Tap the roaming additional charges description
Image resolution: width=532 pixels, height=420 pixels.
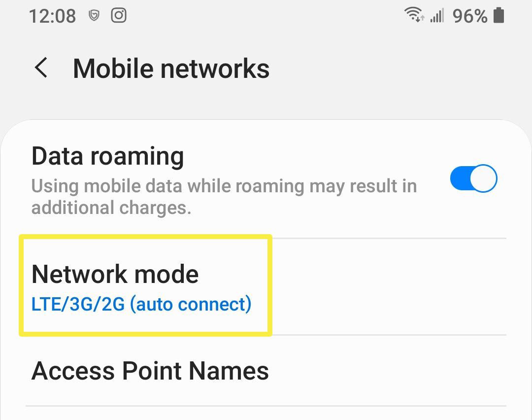224,197
